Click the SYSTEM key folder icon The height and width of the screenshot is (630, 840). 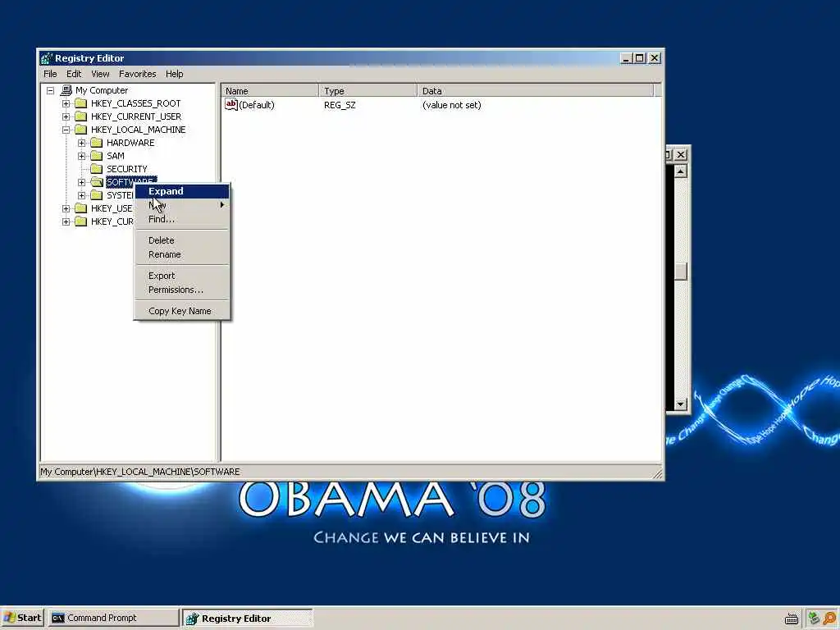97,195
